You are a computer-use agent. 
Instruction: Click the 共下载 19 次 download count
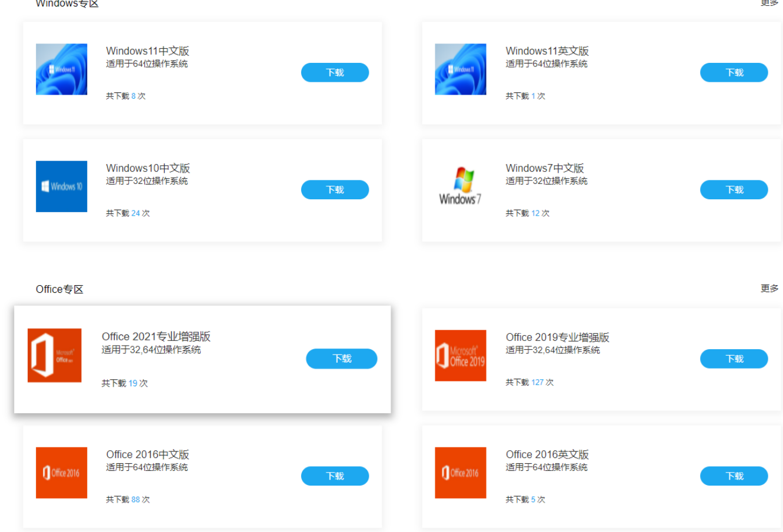(125, 383)
